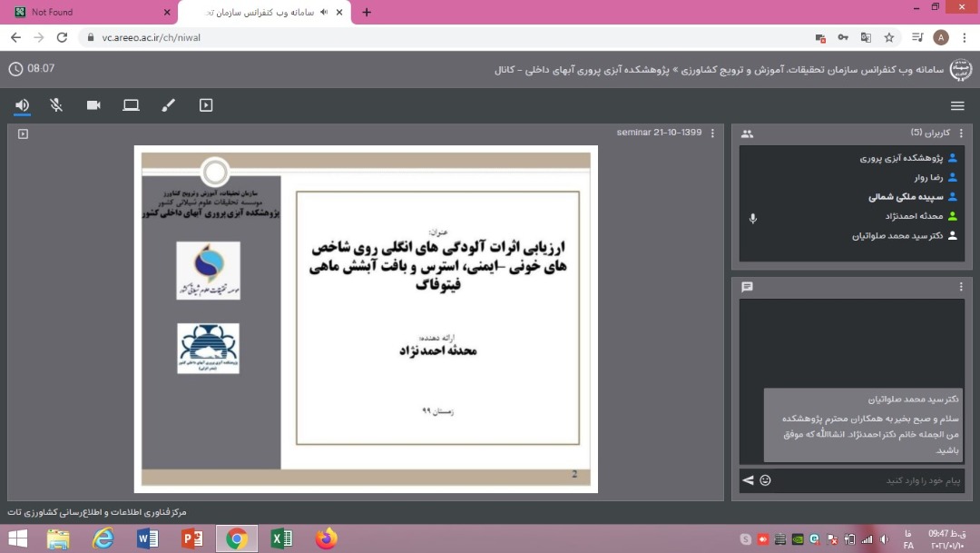Viewport: 980px width, 553px height.
Task: Click the send message arrow
Action: coord(748,479)
